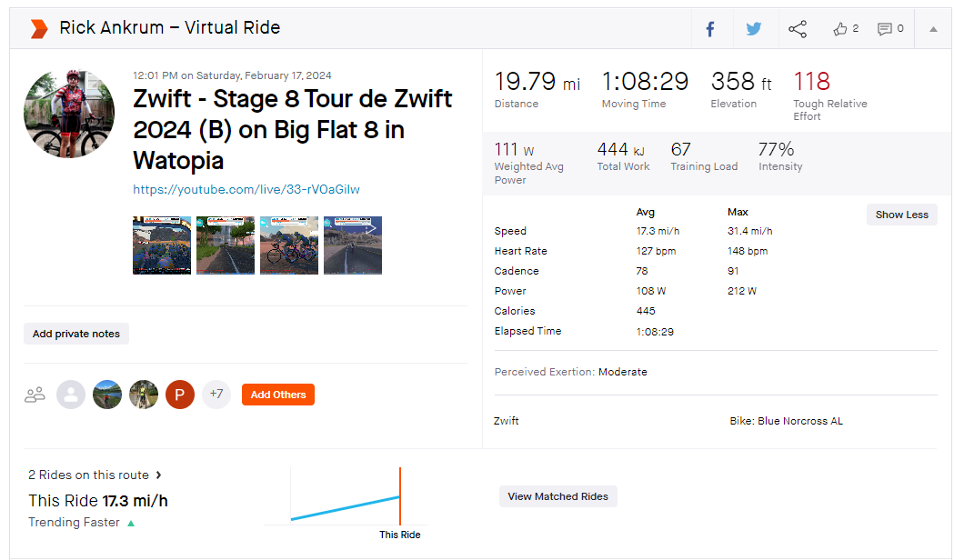Click the max Speed 31.4 mi/h value
Image resolution: width=954 pixels, height=560 pixels.
(749, 231)
